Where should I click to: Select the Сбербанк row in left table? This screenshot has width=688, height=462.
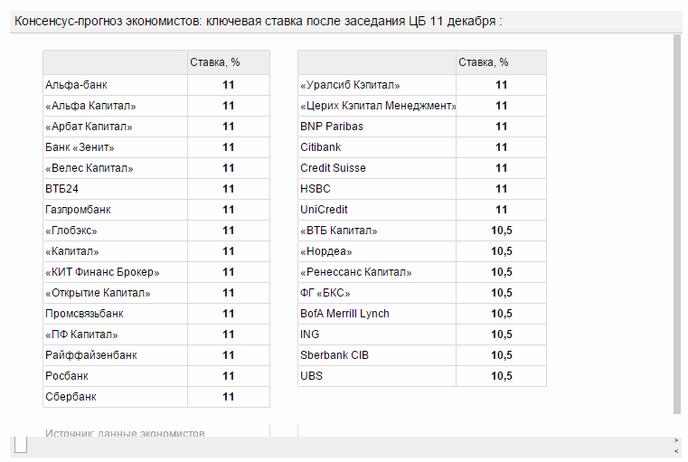pos(156,397)
